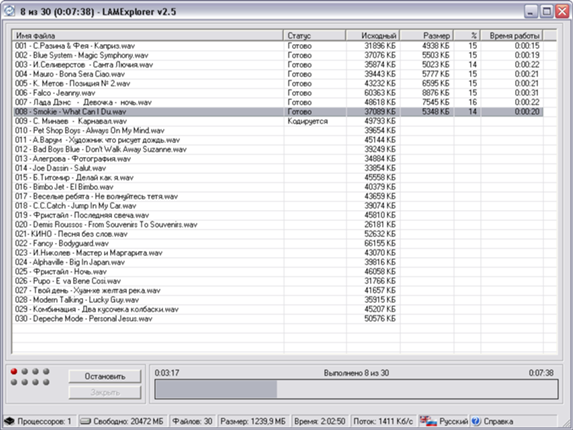The width and height of the screenshot is (573, 430).
Task: Select row 027 - Твой день - Хуанхе желтая река.wav
Action: tap(278, 290)
